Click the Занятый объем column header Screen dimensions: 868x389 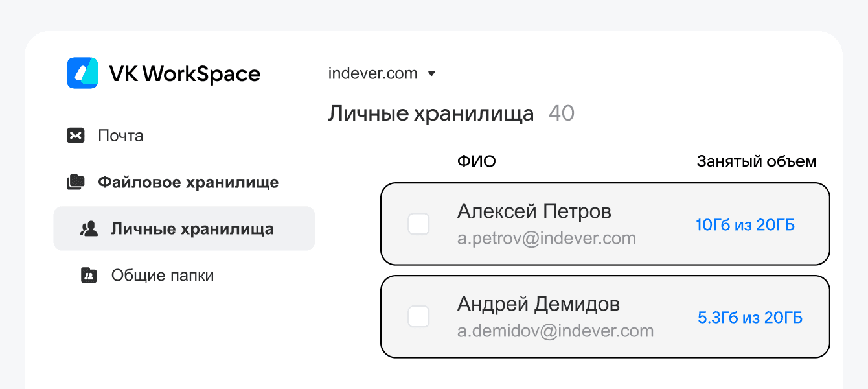click(x=756, y=161)
